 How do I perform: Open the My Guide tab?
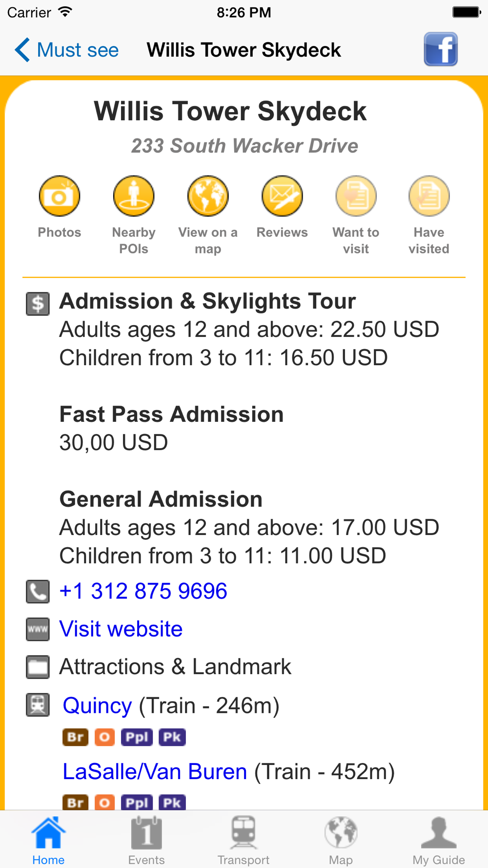(x=439, y=840)
